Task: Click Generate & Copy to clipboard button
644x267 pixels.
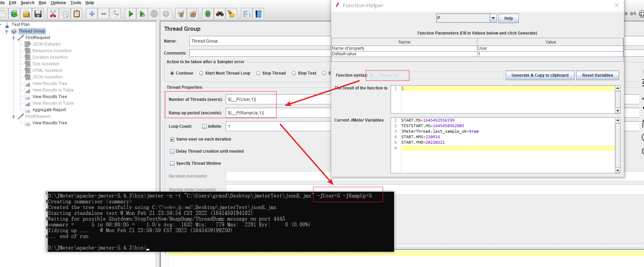Action: click(540, 75)
